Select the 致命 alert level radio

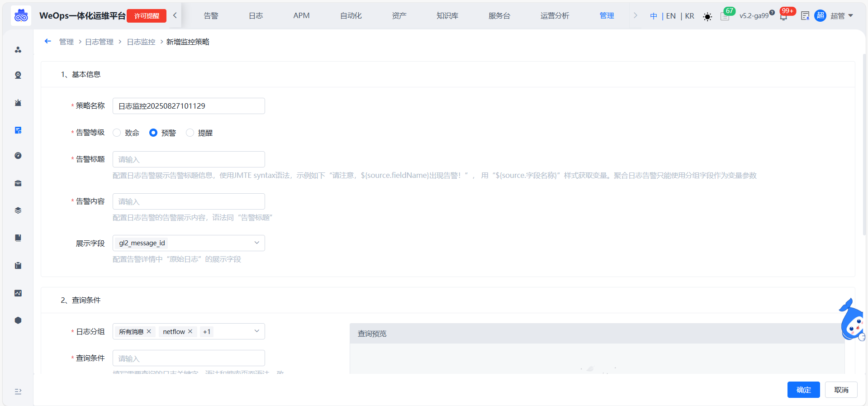117,133
